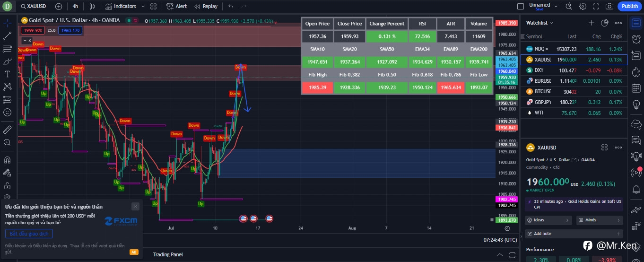Open the indicator templates grid
Viewport: 644px width, 262px height.
coord(153,6)
